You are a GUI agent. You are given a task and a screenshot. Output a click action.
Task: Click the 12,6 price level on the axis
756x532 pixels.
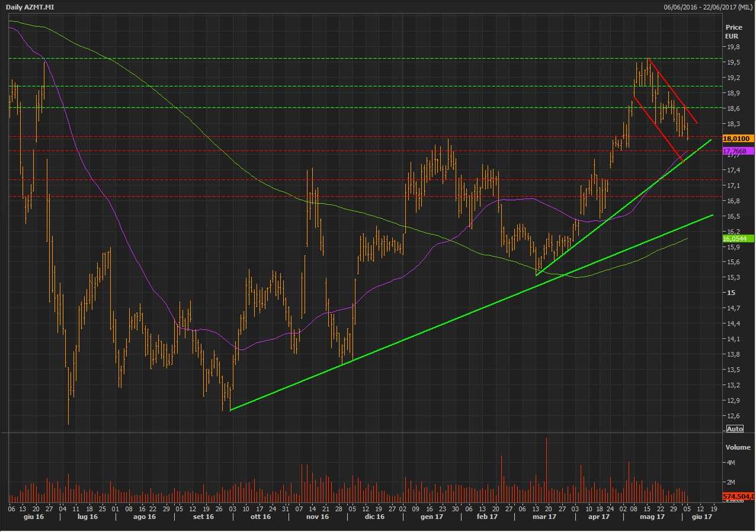(733, 415)
